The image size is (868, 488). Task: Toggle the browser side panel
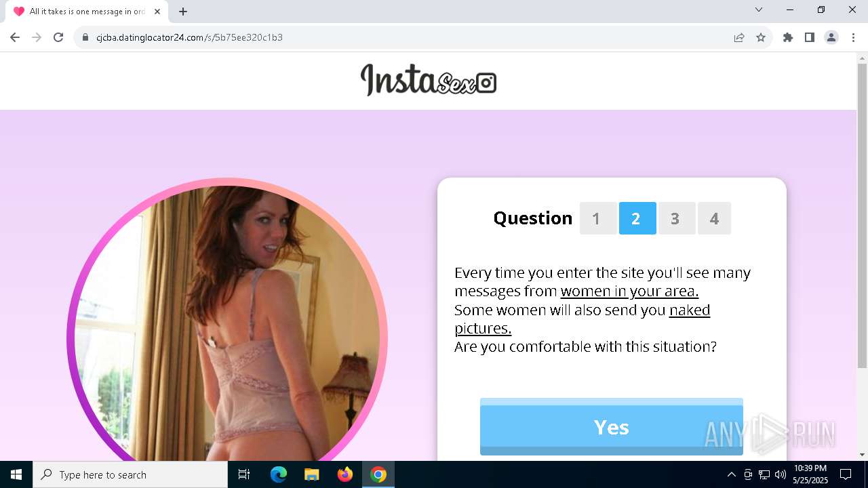coord(810,37)
